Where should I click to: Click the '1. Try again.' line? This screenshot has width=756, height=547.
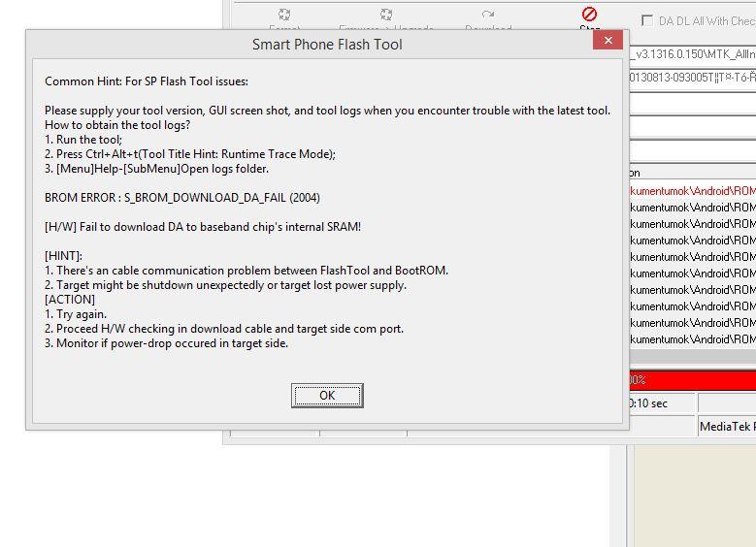(76, 313)
